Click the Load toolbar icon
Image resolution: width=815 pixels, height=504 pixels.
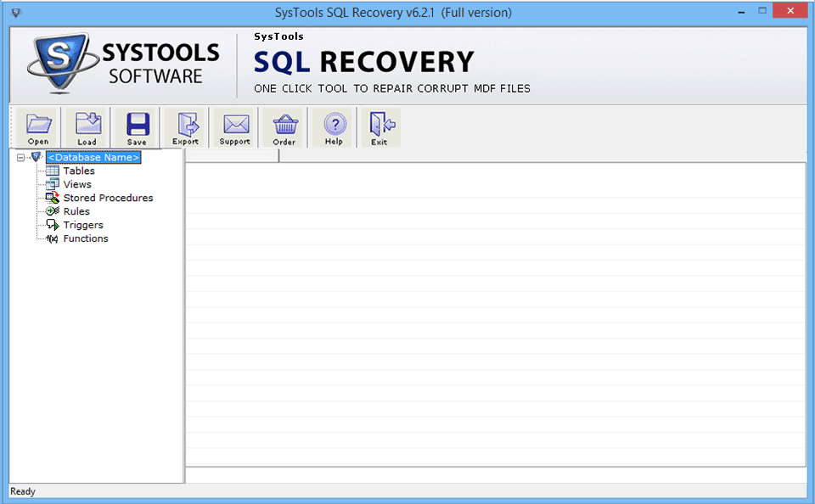pyautogui.click(x=87, y=126)
